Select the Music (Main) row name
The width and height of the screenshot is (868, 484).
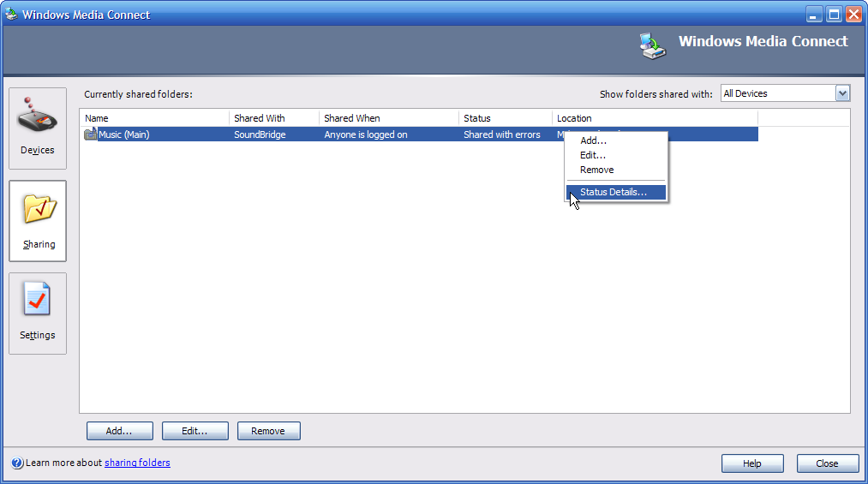pyautogui.click(x=124, y=134)
